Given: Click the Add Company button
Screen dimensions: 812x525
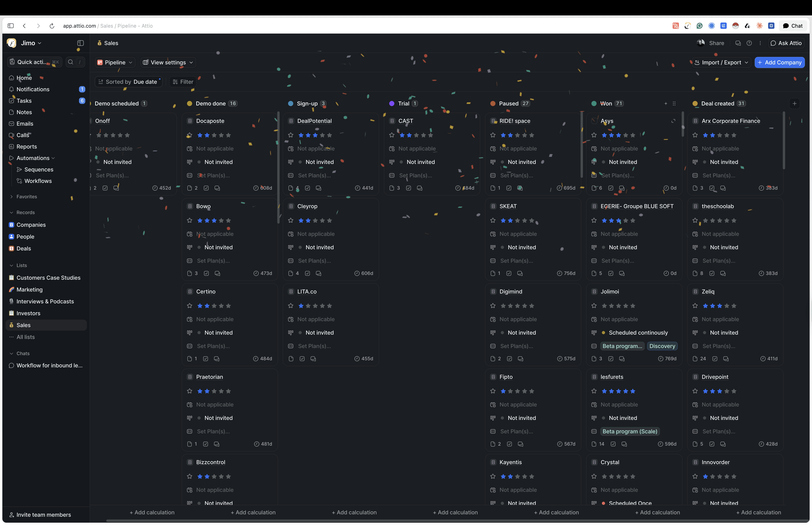Looking at the screenshot, I should coord(780,62).
